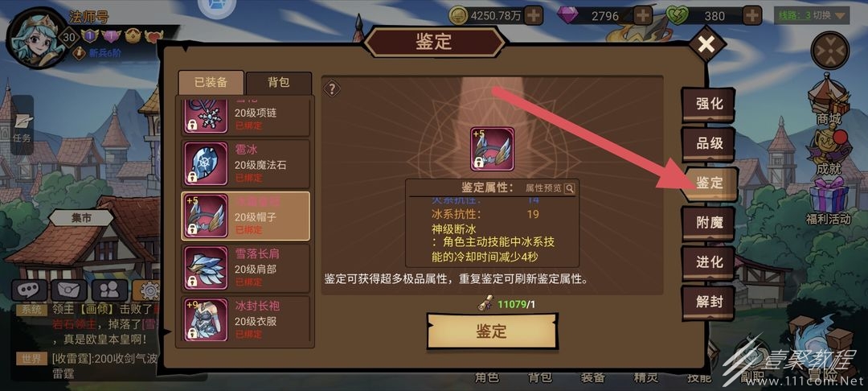The height and width of the screenshot is (391, 868).
Task: Select 冰封长袍 robe equipment entry
Action: tap(246, 319)
